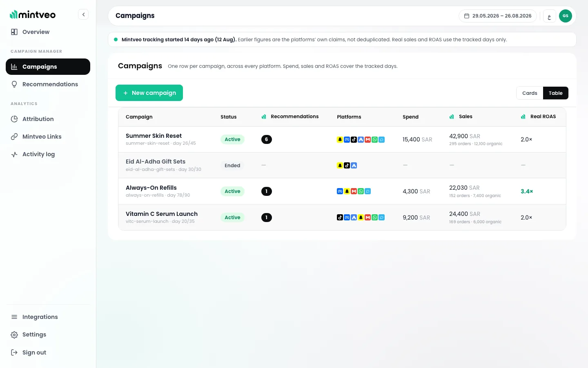Switch to Table view
Screen dimensions: 588x368
pos(556,93)
